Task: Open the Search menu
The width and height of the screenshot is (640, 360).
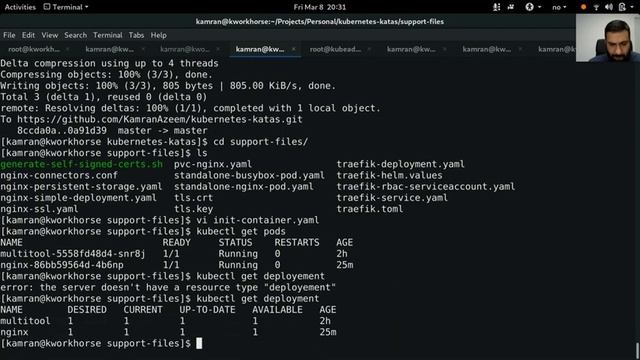Action: (x=76, y=35)
